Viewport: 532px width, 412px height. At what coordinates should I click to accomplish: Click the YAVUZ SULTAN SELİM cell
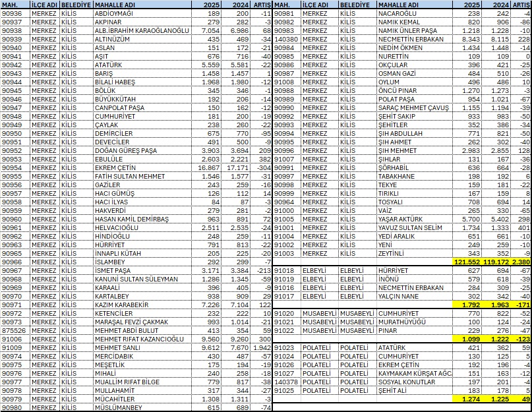click(415, 227)
